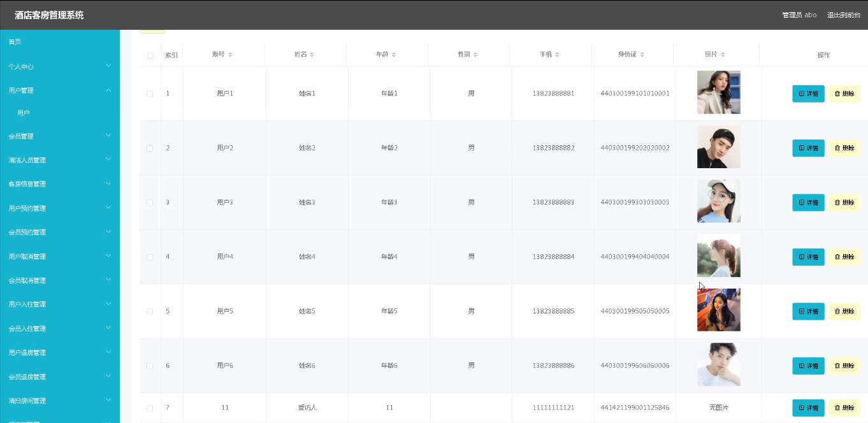Open the 会员入住管理 sidebar menu
The height and width of the screenshot is (423, 868).
(x=60, y=329)
